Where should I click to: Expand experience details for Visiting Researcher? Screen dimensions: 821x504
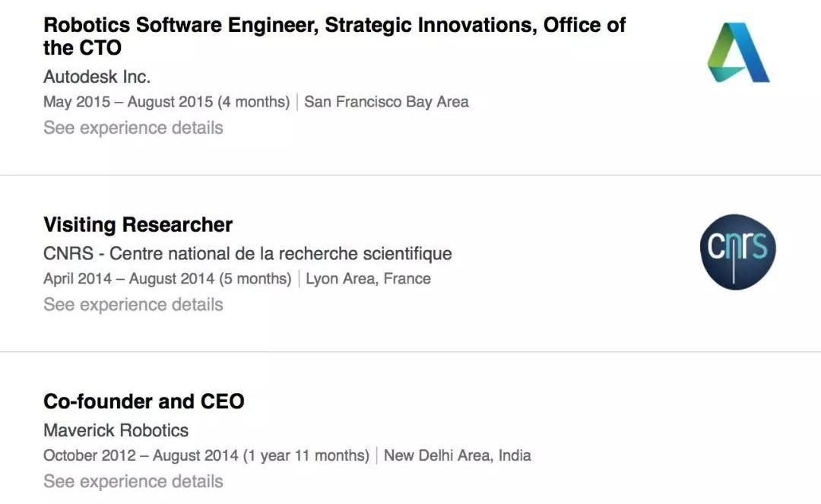(133, 305)
